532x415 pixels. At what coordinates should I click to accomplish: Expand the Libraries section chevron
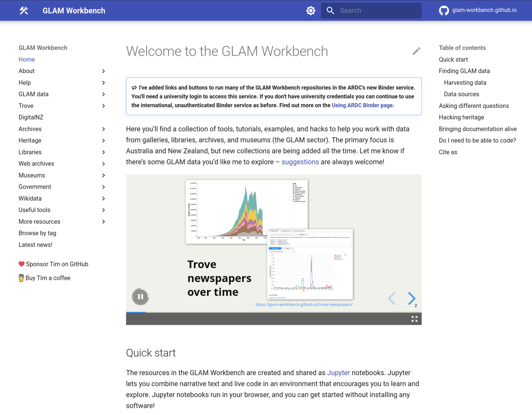click(x=104, y=152)
